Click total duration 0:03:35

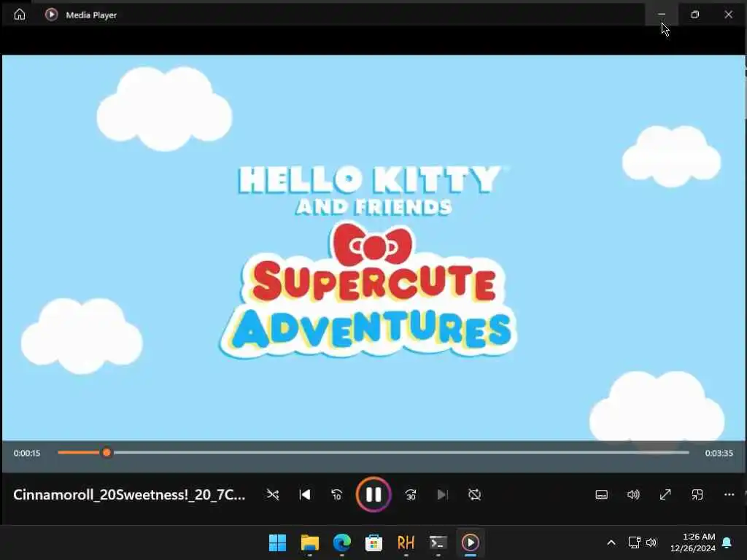(719, 453)
